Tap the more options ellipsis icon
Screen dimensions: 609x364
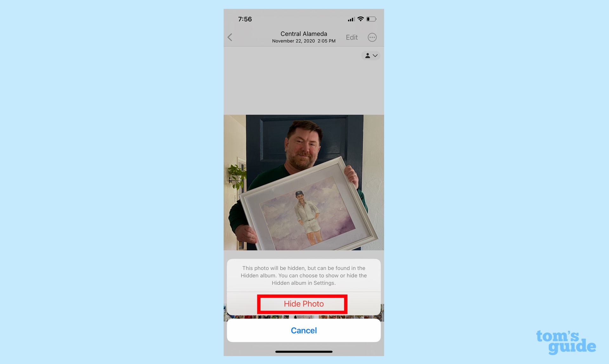click(x=372, y=37)
